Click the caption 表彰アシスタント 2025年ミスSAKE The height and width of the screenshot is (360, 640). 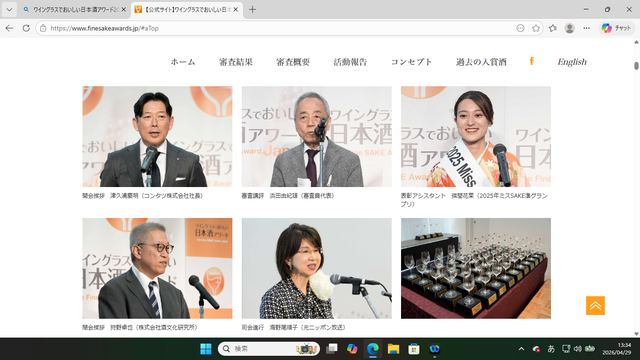point(474,200)
